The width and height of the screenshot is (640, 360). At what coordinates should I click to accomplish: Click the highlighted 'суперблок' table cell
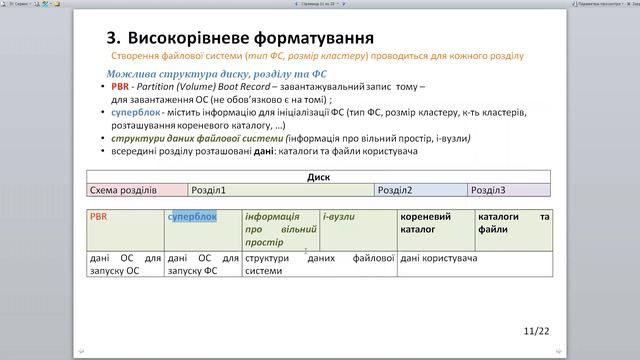click(x=203, y=230)
